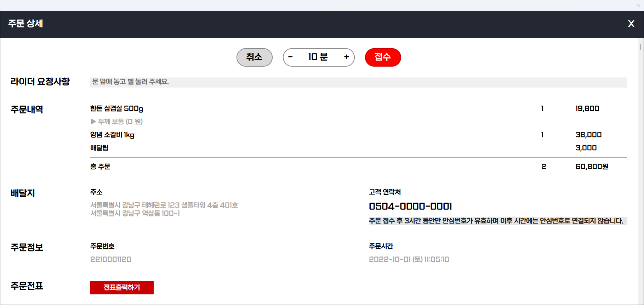
Task: Click the total quantity 2 value
Action: click(x=543, y=166)
